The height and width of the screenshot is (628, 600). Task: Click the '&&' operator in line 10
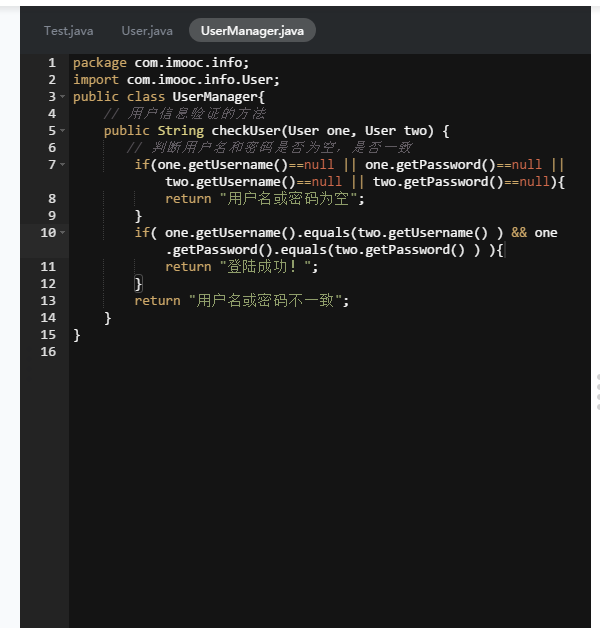point(519,233)
